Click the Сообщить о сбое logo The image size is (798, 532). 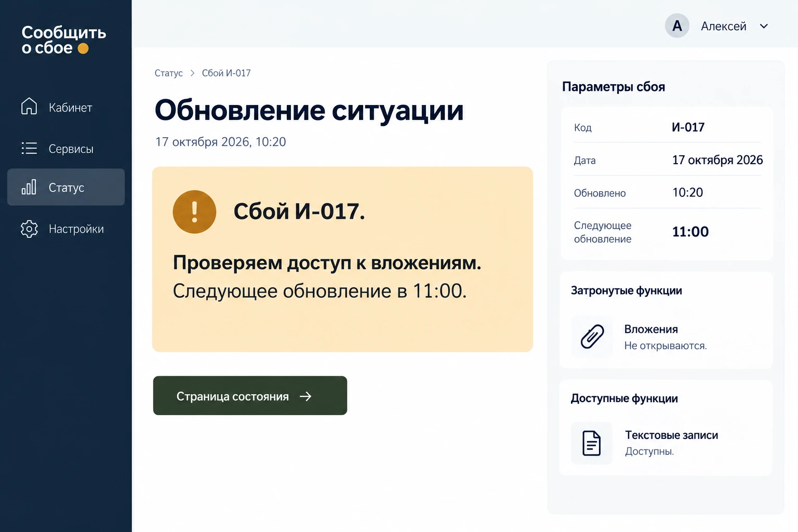(x=63, y=40)
